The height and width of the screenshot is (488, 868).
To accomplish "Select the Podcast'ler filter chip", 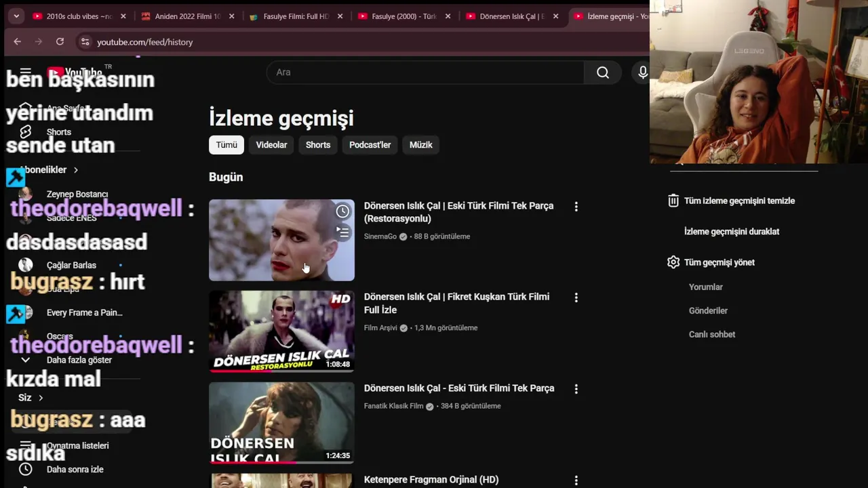I will click(x=370, y=145).
